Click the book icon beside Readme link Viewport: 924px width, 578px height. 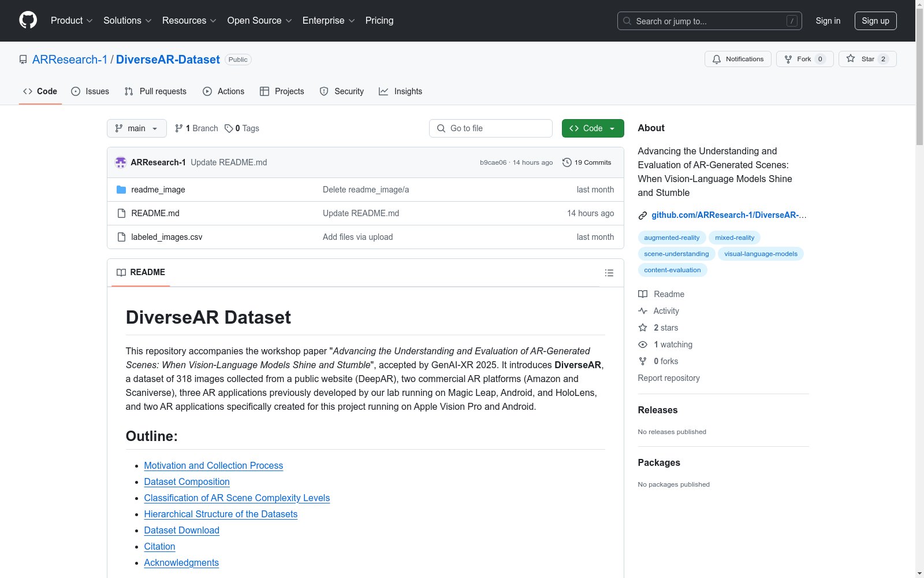pos(643,294)
